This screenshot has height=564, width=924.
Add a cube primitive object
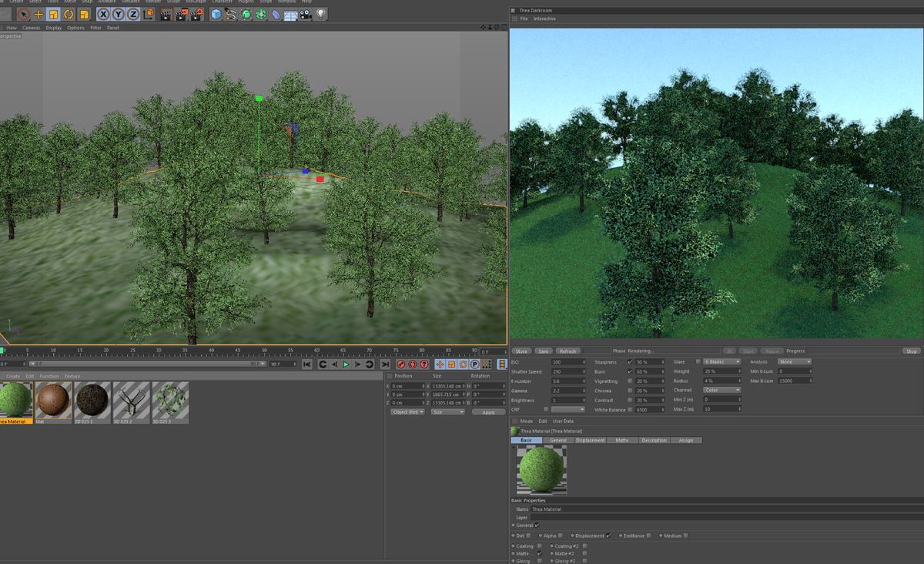pyautogui.click(x=216, y=14)
